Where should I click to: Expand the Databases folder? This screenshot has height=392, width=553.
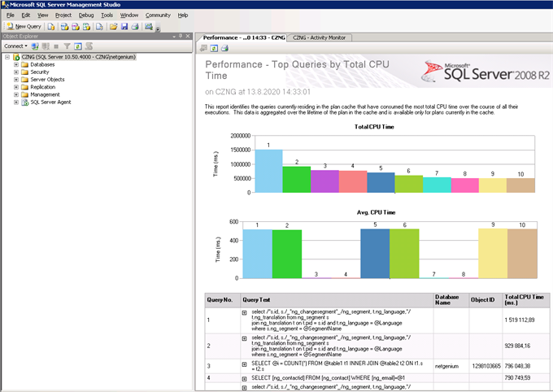[16, 64]
